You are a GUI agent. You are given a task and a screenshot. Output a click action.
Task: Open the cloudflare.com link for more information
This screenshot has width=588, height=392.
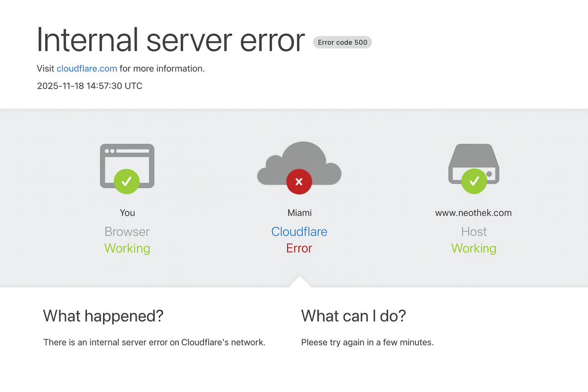[87, 68]
